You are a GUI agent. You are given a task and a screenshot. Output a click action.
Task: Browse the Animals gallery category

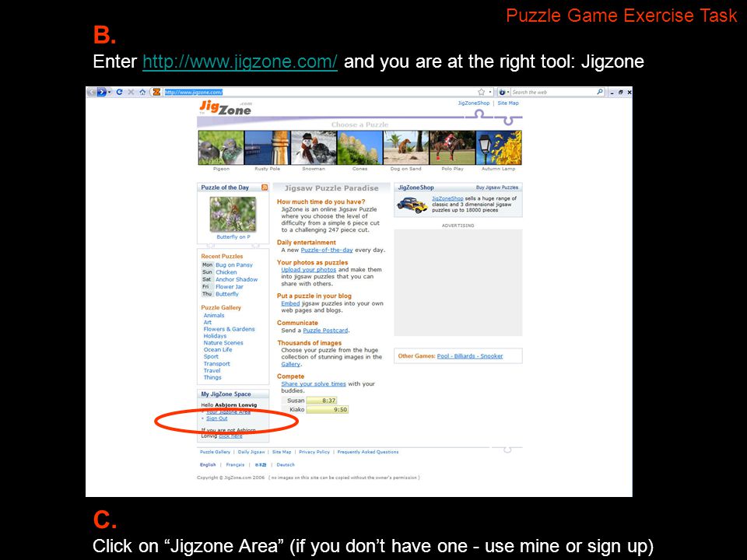coord(214,315)
